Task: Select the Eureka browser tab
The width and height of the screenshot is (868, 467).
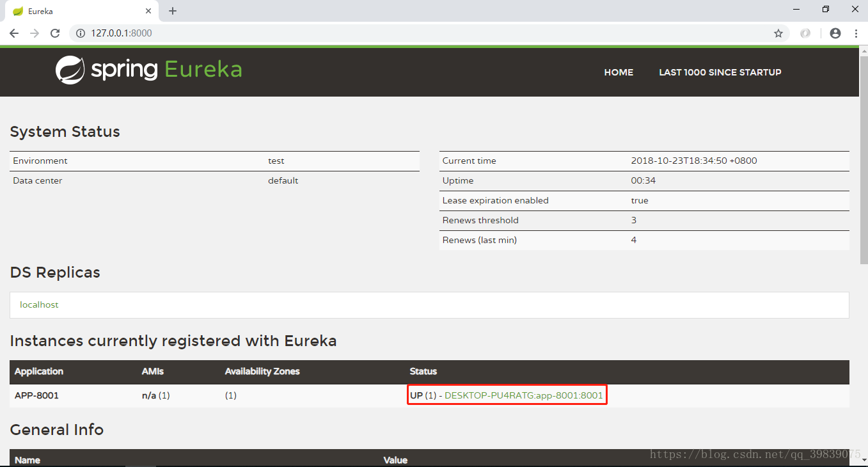Action: [81, 11]
